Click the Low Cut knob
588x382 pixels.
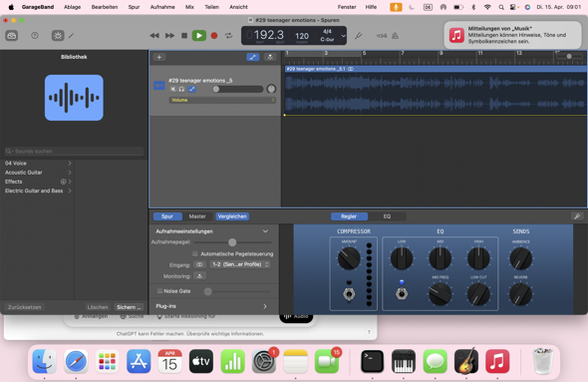coord(478,294)
